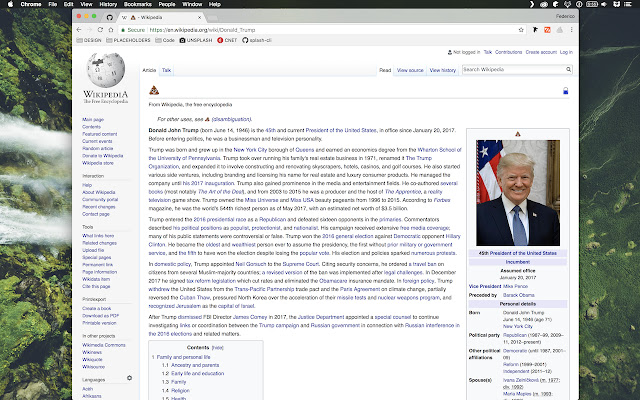640x400 pixels.
Task: Click the blue padlock protection icon
Action: (565, 91)
